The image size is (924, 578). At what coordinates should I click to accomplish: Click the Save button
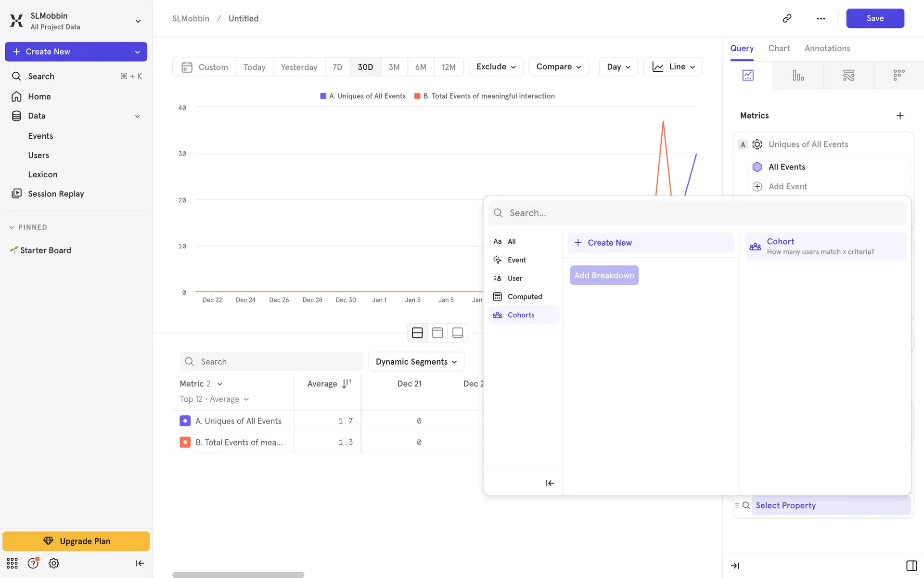(874, 18)
